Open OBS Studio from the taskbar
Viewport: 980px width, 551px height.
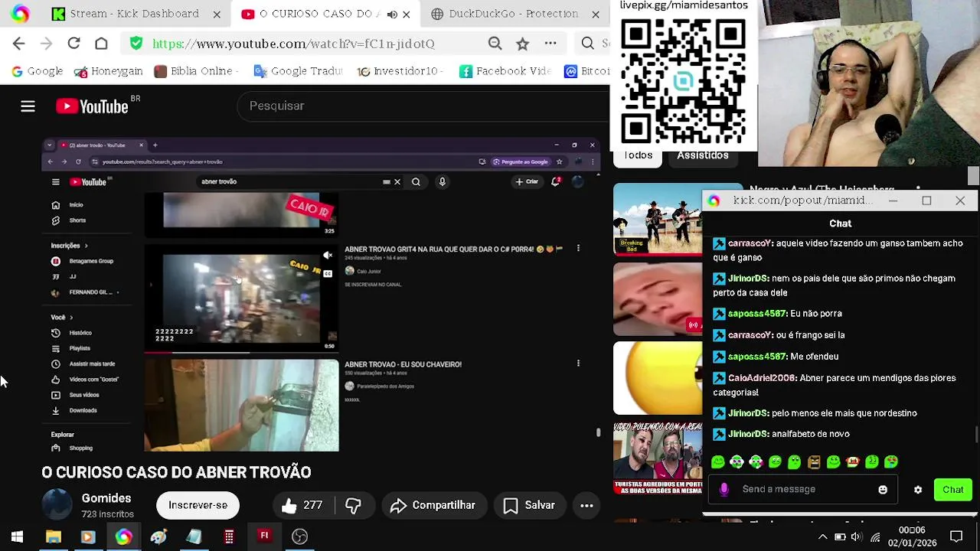point(299,536)
